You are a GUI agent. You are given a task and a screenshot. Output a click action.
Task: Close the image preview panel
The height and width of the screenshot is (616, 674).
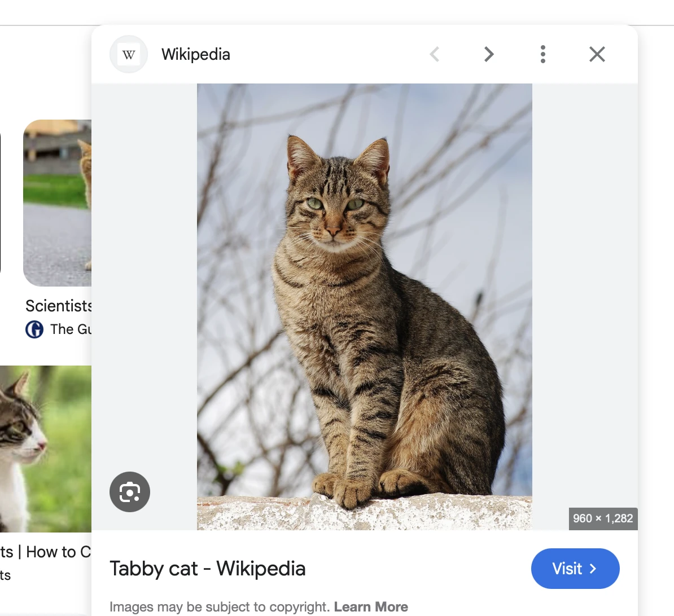[x=597, y=54]
